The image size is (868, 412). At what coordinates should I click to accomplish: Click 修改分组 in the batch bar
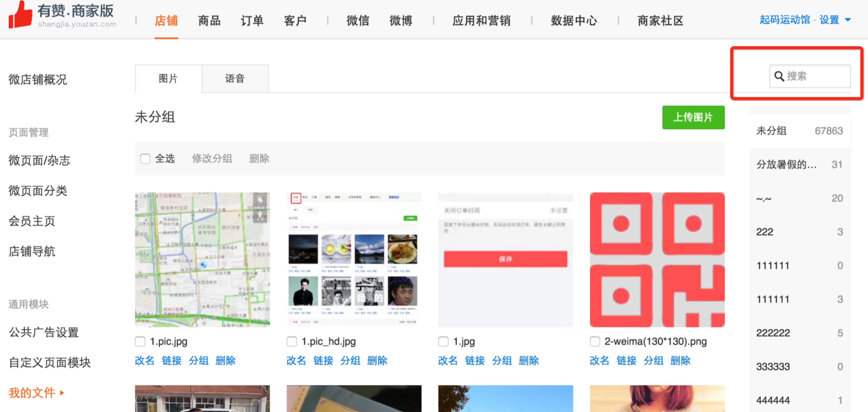pos(212,159)
